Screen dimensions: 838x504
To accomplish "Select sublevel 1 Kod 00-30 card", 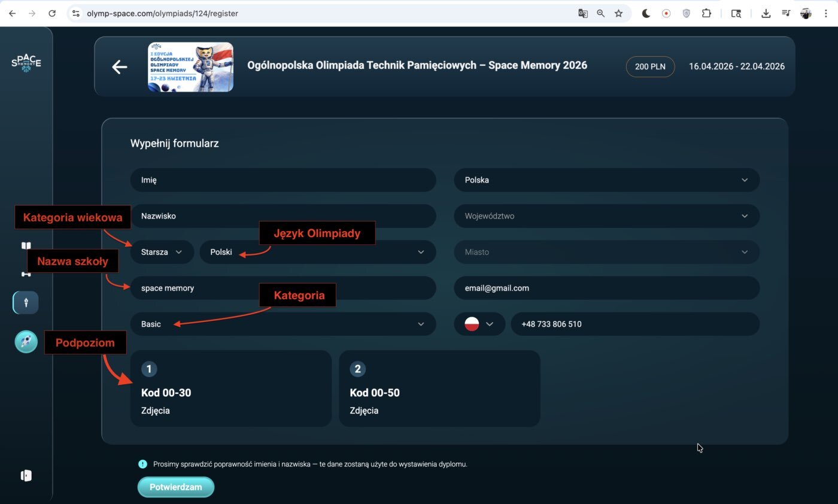I will click(230, 388).
